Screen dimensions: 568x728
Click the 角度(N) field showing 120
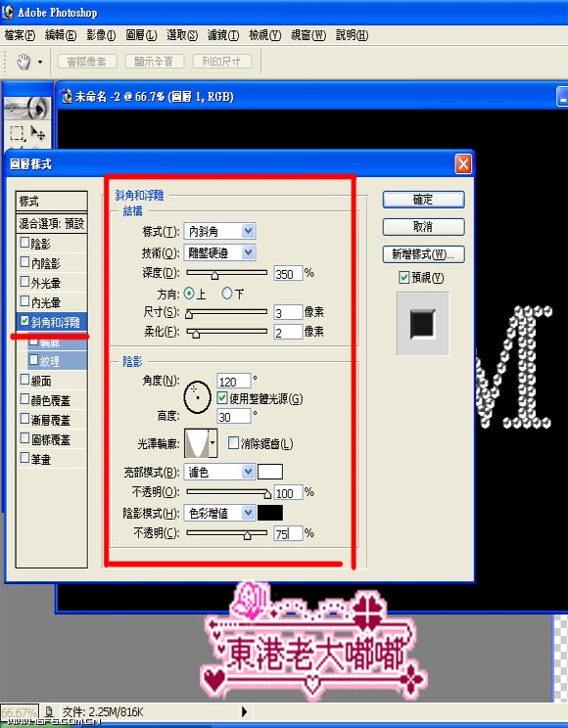234,382
